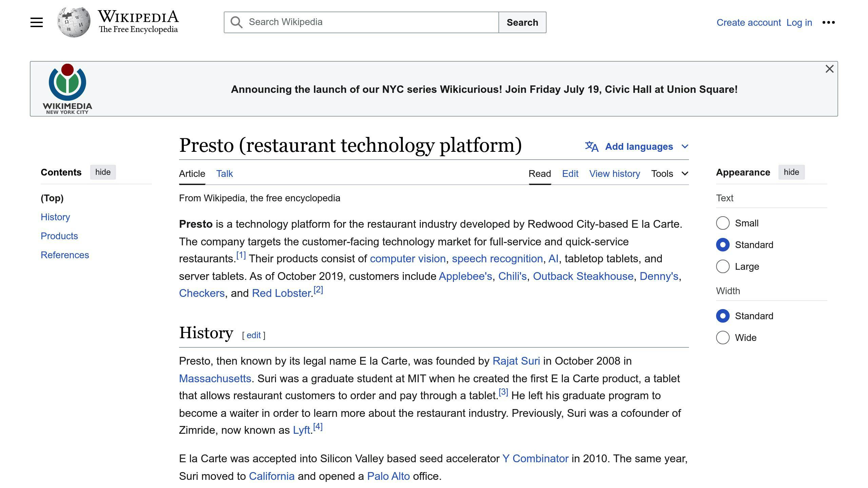Open the Rajat Suri link
868x488 pixels.
(x=516, y=361)
